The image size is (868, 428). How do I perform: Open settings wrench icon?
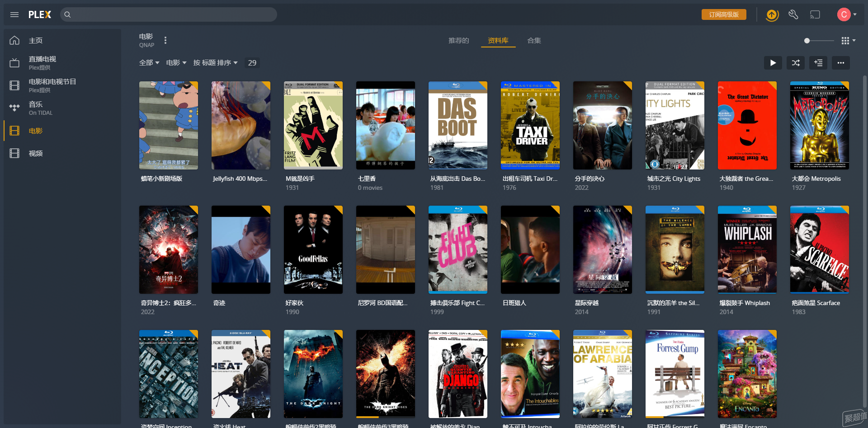pos(793,15)
